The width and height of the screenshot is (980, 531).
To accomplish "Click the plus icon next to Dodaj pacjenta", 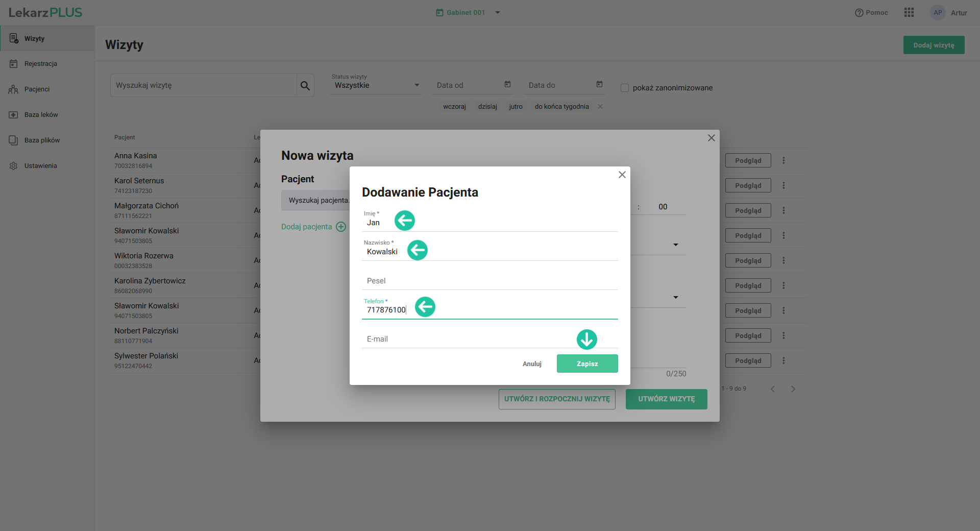I will pyautogui.click(x=341, y=227).
